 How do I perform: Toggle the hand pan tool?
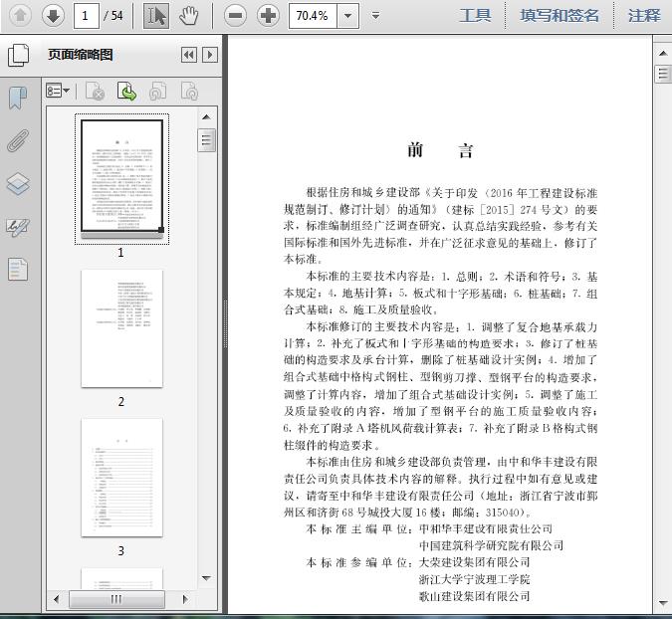[x=189, y=15]
